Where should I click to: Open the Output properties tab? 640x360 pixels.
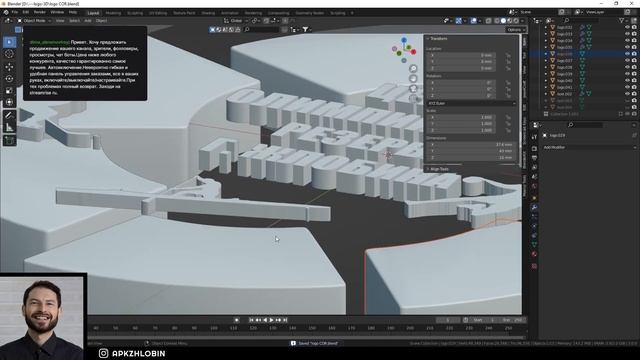[534, 158]
